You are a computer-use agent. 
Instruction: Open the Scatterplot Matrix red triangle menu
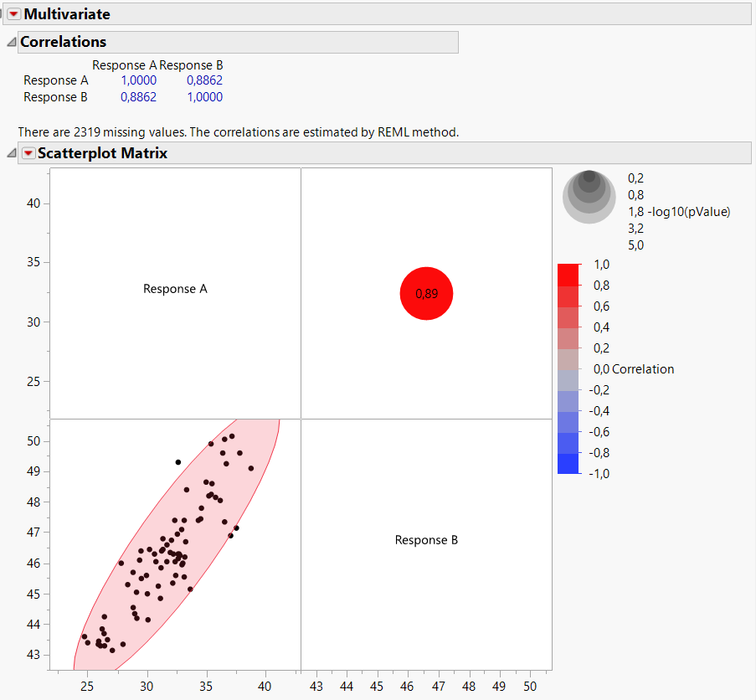(x=28, y=153)
